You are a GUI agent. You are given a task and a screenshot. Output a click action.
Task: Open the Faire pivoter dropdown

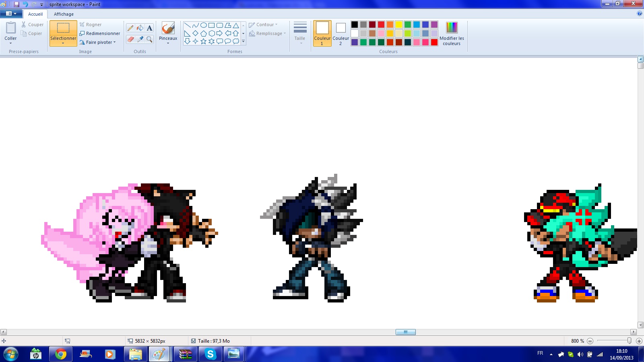[98, 42]
